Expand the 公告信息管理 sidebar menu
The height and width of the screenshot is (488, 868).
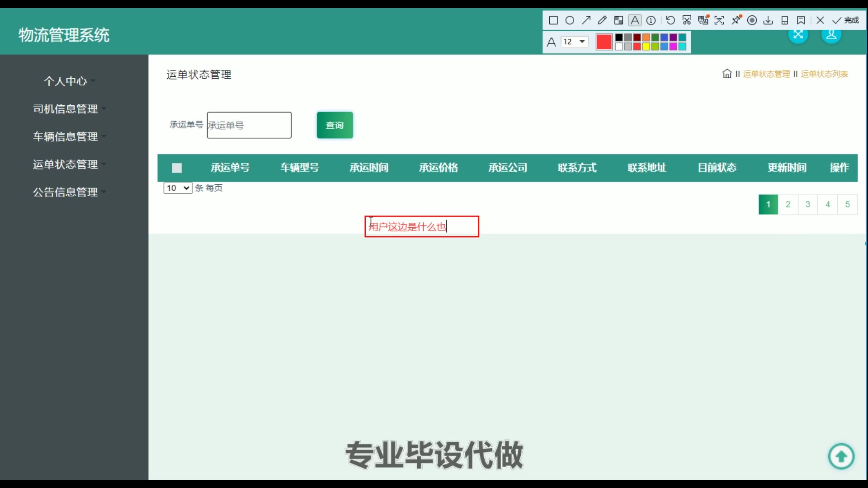[x=69, y=192]
